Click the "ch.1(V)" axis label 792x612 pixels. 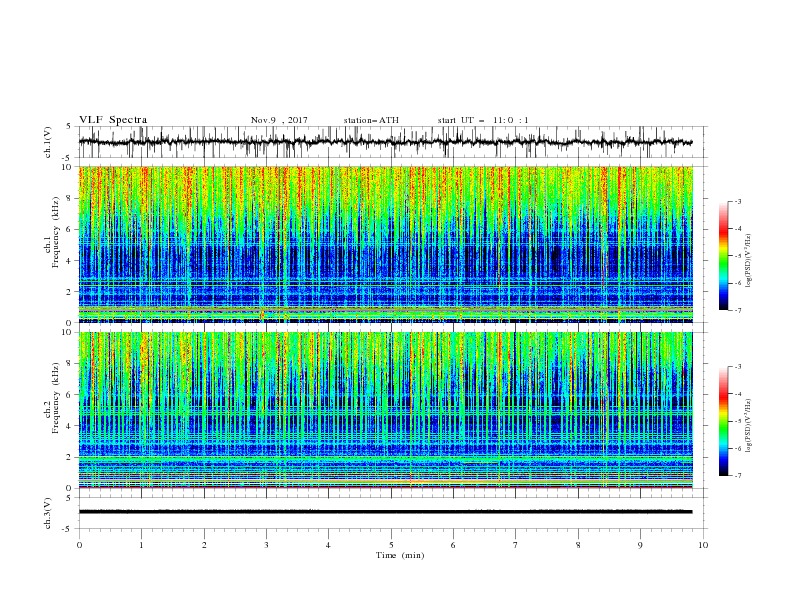click(48, 142)
